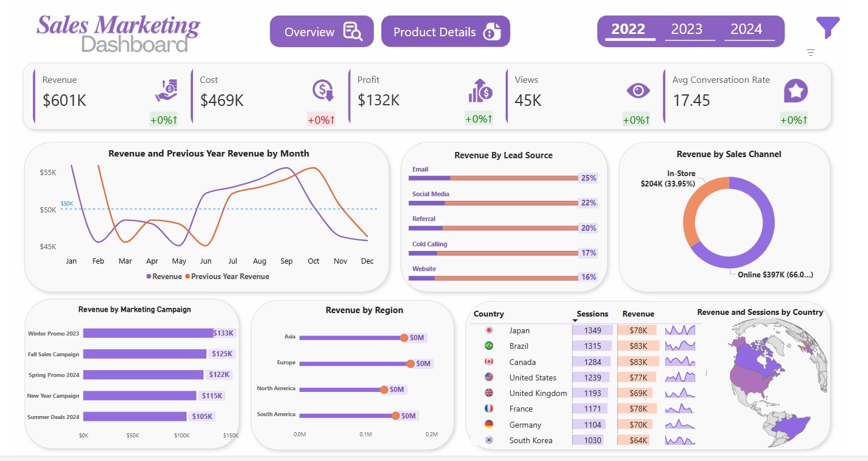Viewport: 868px width, 461px height.
Task: Click the Asia slider handle in Revenue by Region
Action: (x=405, y=338)
